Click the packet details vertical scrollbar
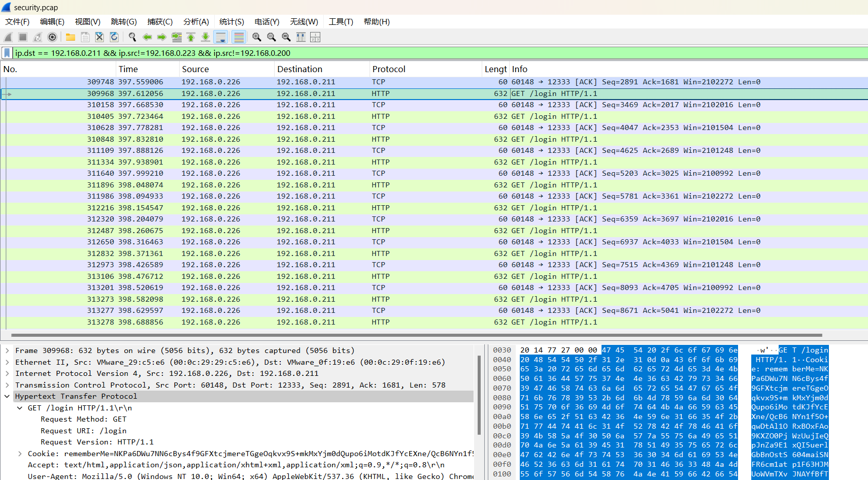Viewport: 868px width, 480px height. pyautogui.click(x=479, y=395)
